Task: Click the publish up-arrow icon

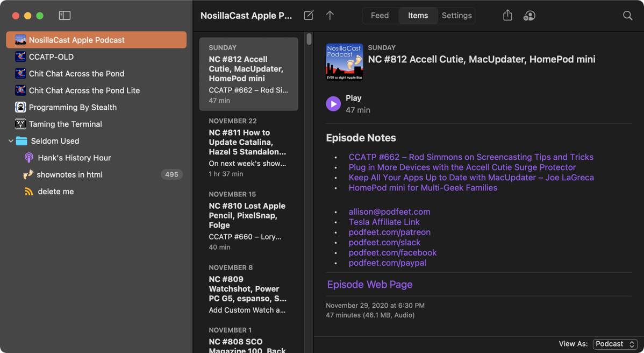Action: pyautogui.click(x=330, y=16)
